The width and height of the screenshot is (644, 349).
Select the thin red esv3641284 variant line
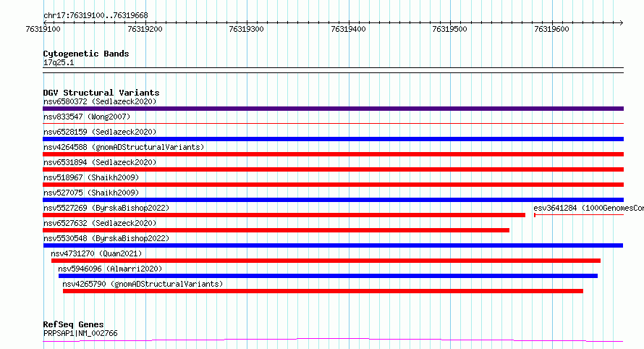click(579, 215)
